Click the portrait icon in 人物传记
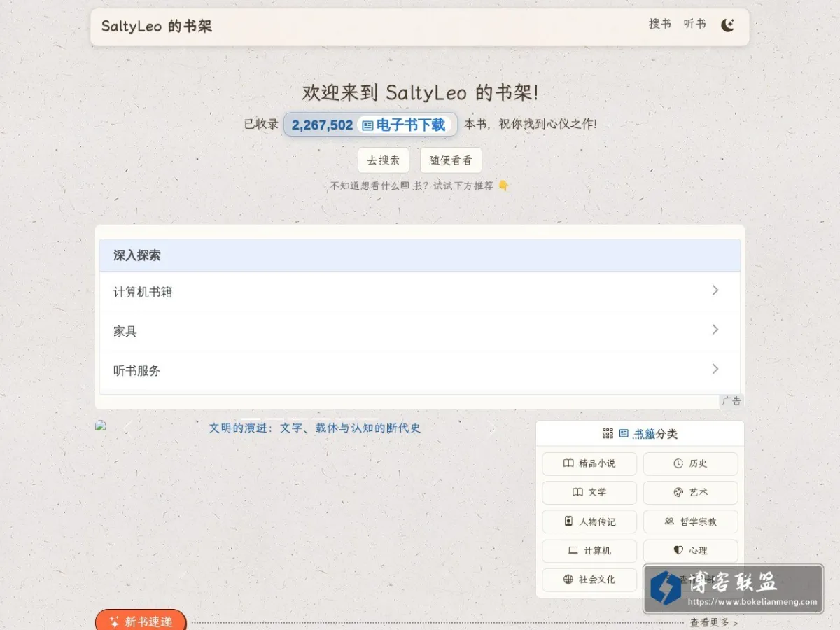The width and height of the screenshot is (840, 630). 568,521
